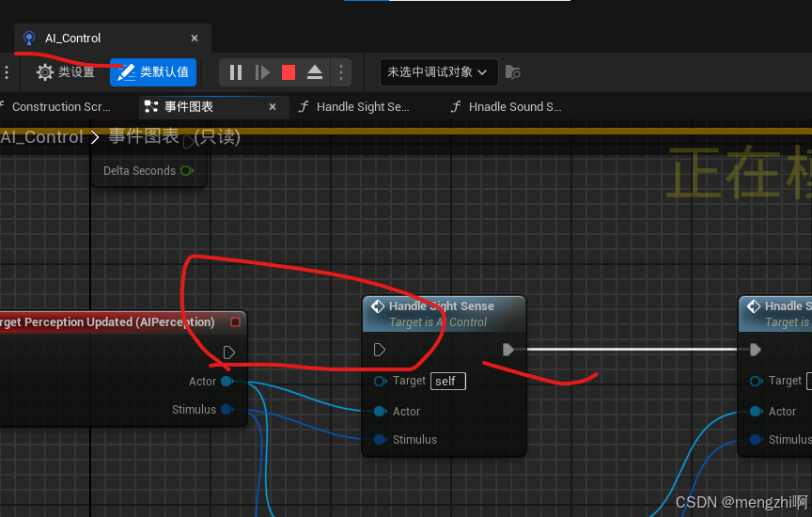This screenshot has width=812, height=517.
Task: Click Hnadle Sound node exec input pin
Action: [756, 351]
